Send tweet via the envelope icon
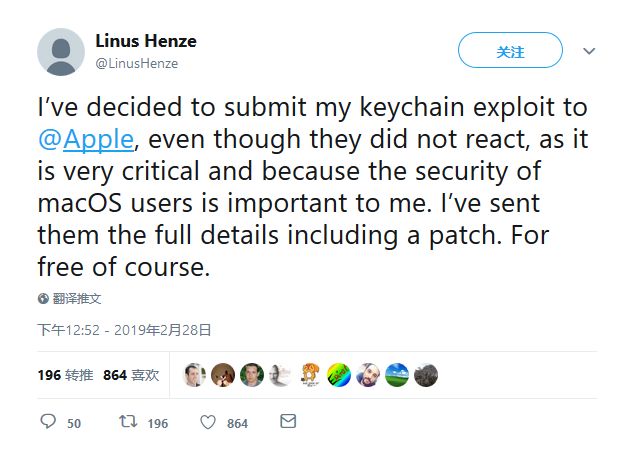 point(288,422)
